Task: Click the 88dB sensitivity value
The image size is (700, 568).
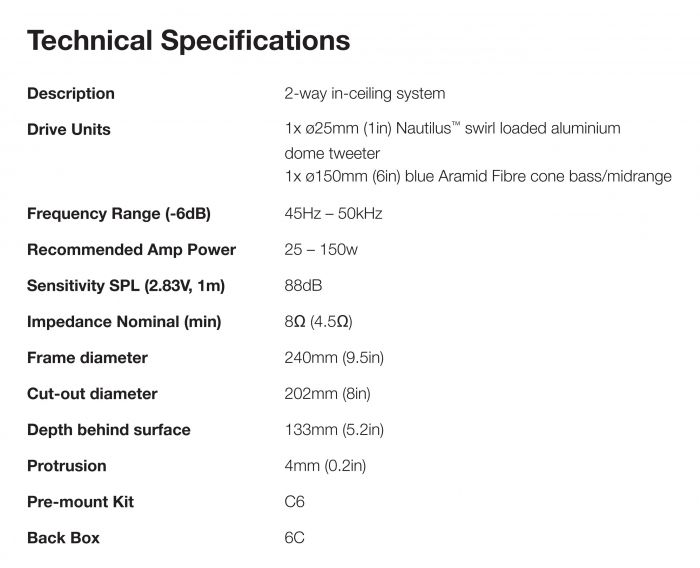Action: click(303, 286)
